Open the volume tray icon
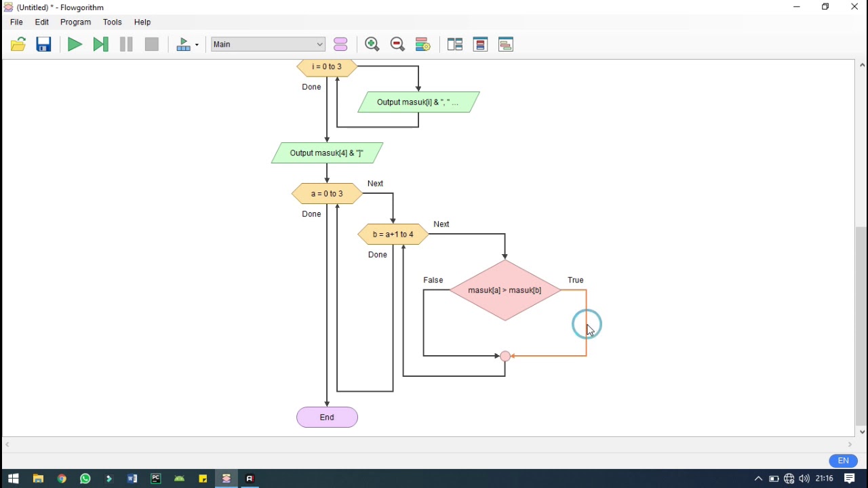868x488 pixels. click(804, 479)
